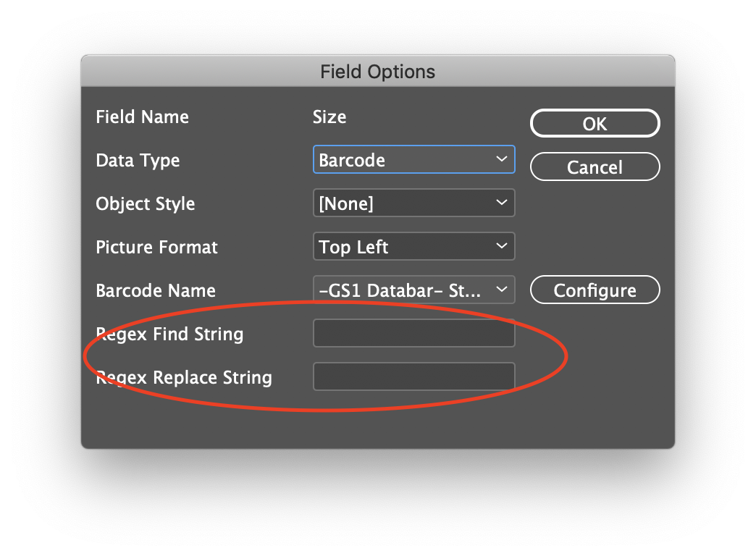Select the Data Type label text
This screenshot has height=556, width=756.
click(x=138, y=160)
